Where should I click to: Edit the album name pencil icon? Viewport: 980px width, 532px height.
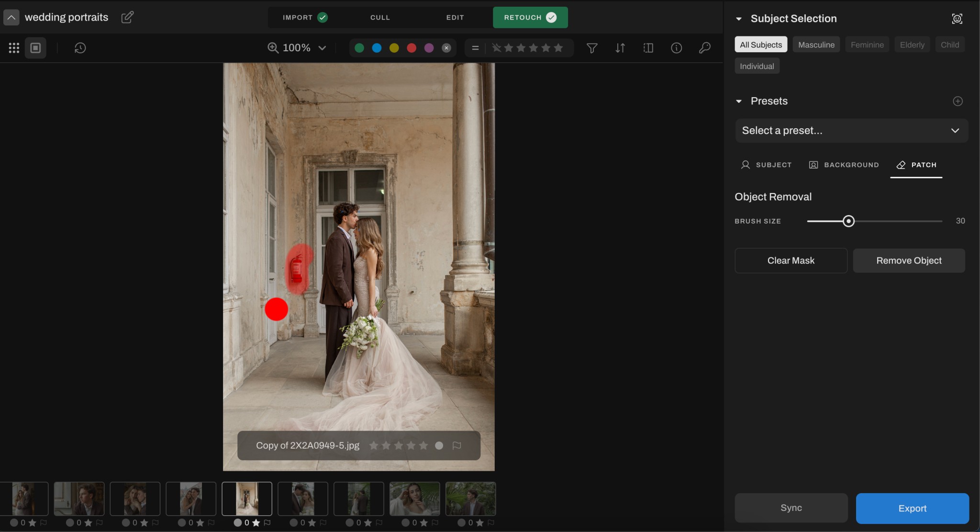pos(127,18)
